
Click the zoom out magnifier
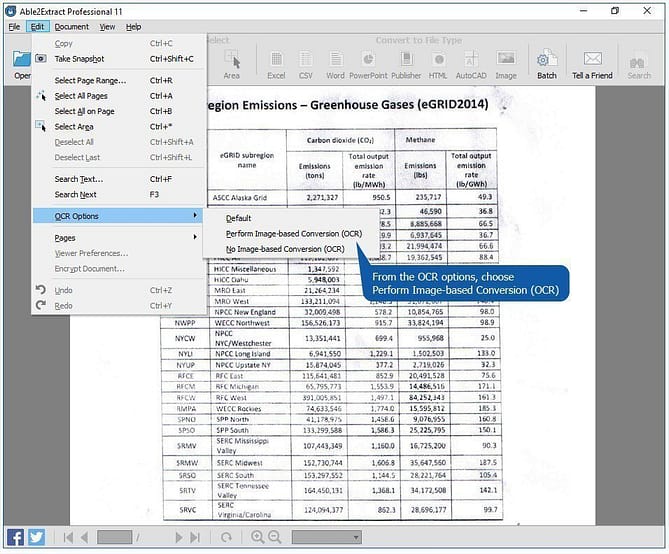tap(275, 537)
